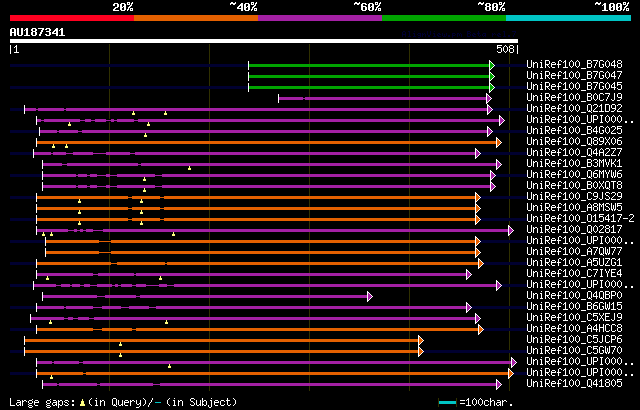This screenshot has width=640, height=410.
Task: Click the purple alignment bar of Q02817
Action: point(273,230)
